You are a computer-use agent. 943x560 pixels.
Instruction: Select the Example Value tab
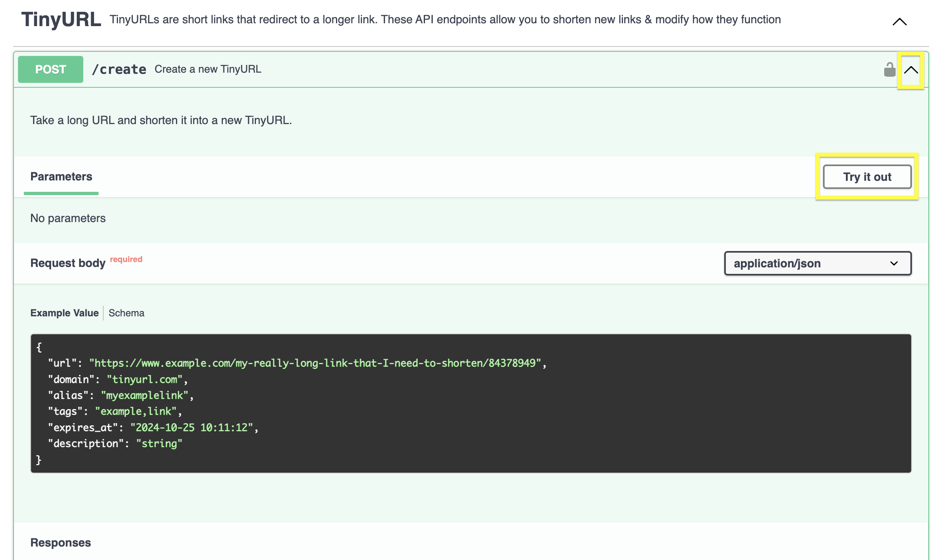(64, 313)
